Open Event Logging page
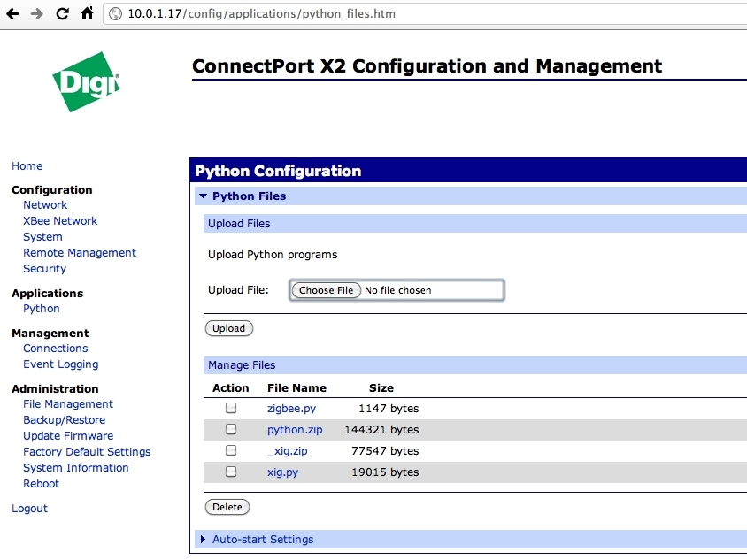 pyautogui.click(x=61, y=364)
